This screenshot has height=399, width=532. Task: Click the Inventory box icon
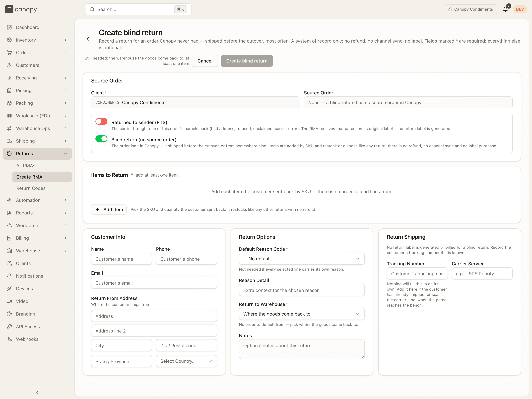coord(9,40)
